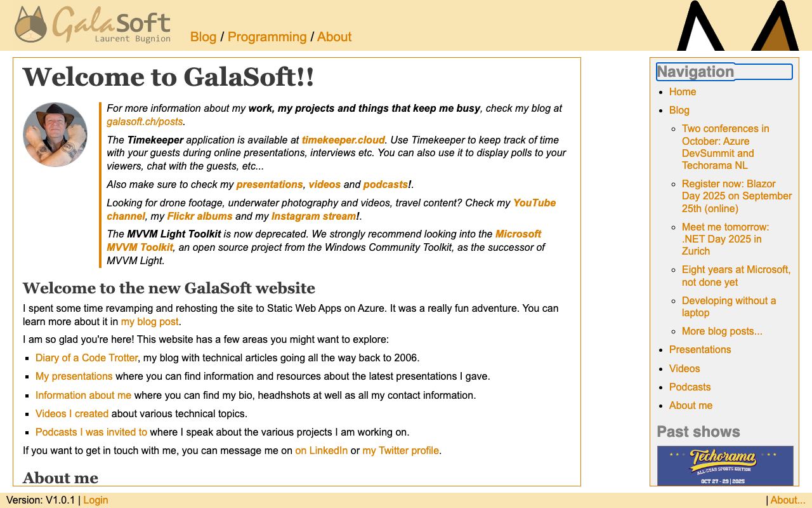Click the GalaSoft Laurent Bugnion wordmark
Image resolution: width=812 pixels, height=508 pixels.
pos(112,24)
